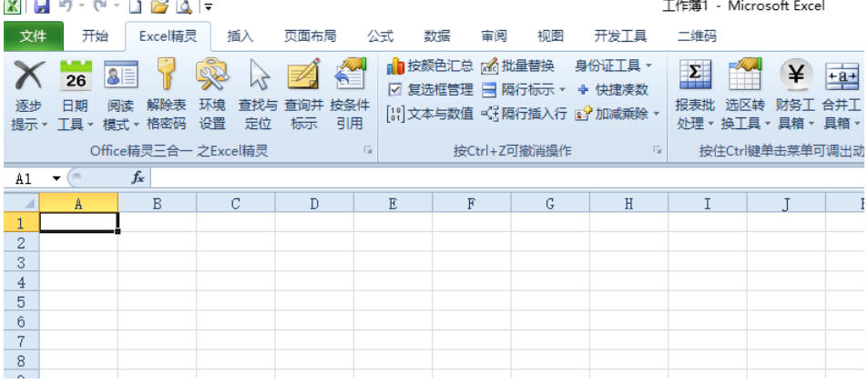Switch to the 开发工具 Developer tab
The height and width of the screenshot is (384, 868).
tap(620, 36)
